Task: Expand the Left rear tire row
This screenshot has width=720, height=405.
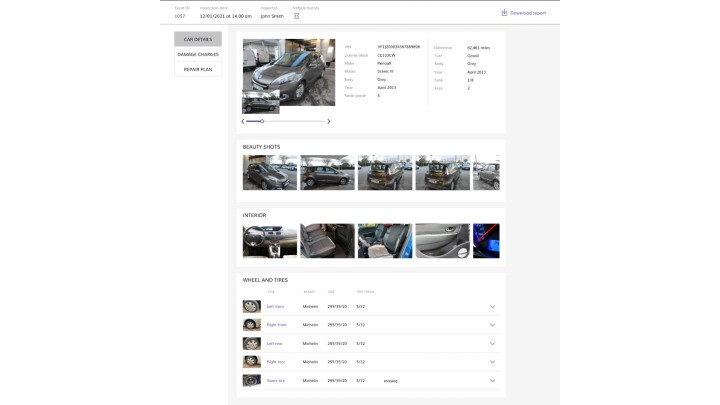Action: pos(492,343)
